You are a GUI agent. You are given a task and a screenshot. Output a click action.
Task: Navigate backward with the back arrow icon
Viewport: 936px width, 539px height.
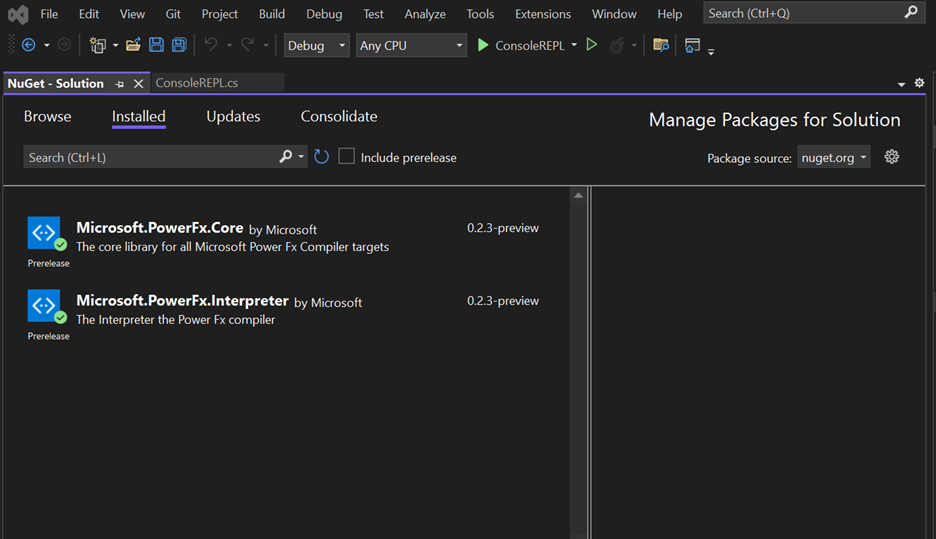28,45
